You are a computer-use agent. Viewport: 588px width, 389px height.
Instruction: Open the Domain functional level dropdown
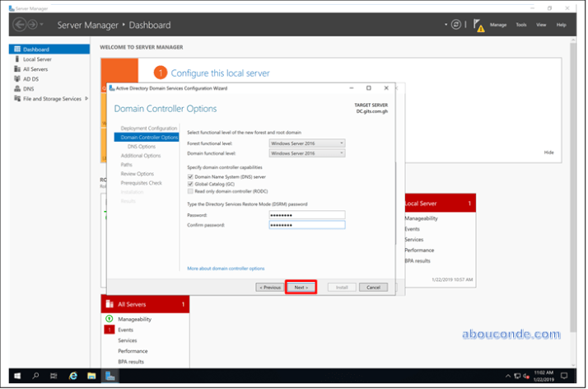(x=306, y=153)
